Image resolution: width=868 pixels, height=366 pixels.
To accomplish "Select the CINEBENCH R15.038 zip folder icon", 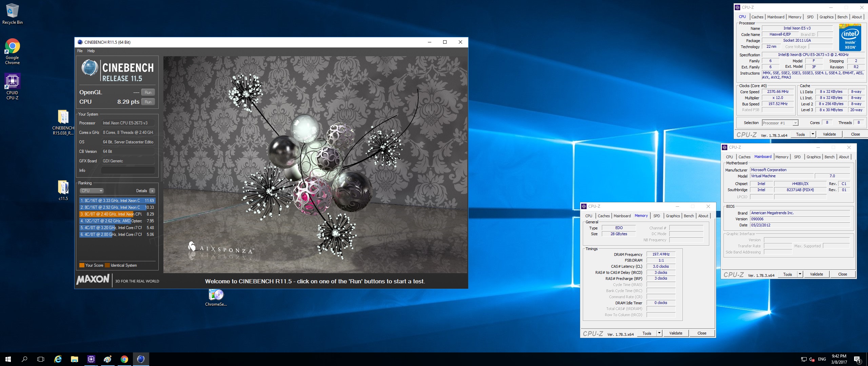I will click(63, 123).
